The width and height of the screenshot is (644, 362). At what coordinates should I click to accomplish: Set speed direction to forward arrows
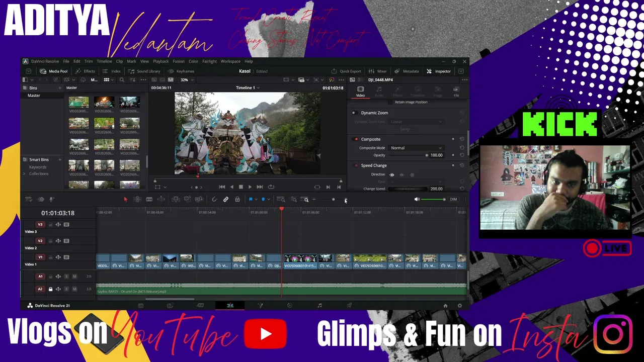click(x=392, y=174)
